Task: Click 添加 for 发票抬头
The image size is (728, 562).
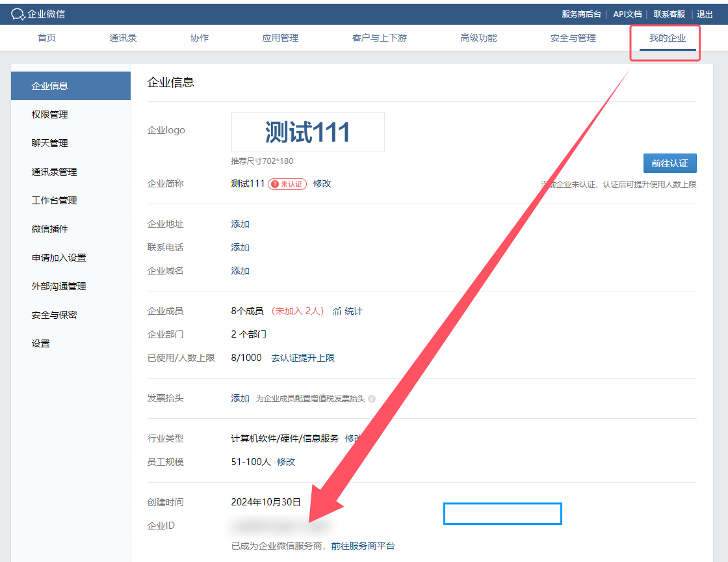Action: [x=240, y=399]
